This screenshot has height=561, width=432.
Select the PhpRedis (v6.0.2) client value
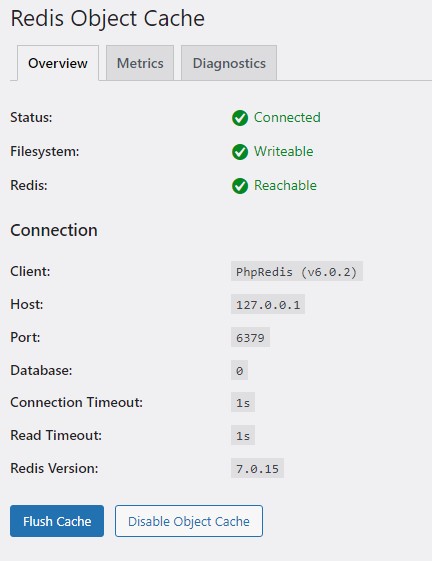tap(297, 272)
